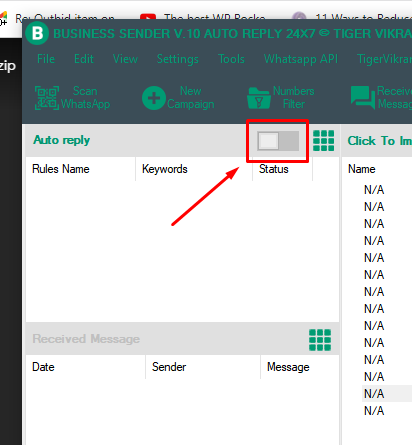Open the Auto reply grid menu icon
The image size is (412, 445).
point(324,141)
